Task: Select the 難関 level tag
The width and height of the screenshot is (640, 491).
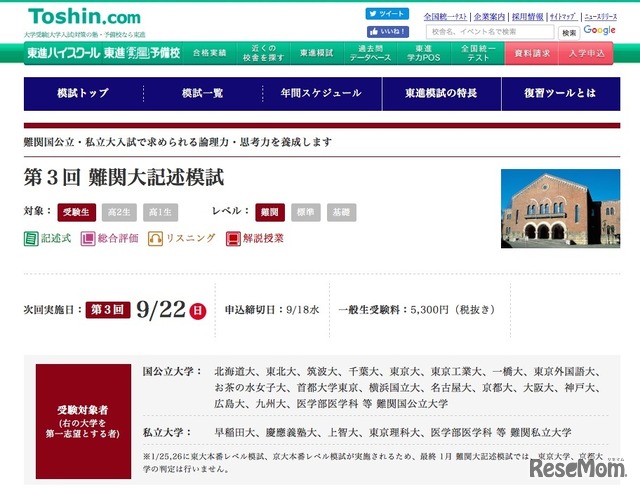Action: [x=270, y=212]
